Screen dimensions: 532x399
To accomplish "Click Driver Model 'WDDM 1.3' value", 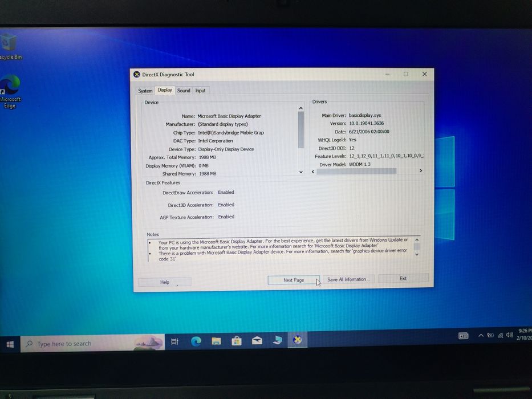I will pos(360,165).
